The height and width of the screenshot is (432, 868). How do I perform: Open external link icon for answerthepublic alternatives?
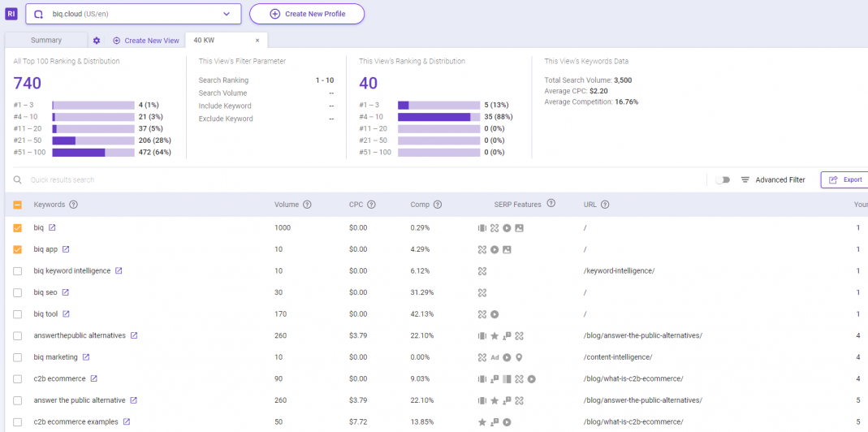tap(133, 335)
